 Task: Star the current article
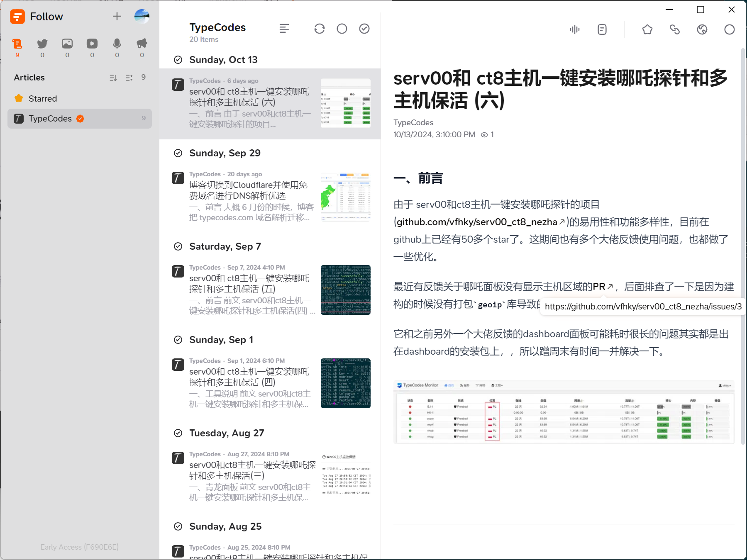coord(647,29)
